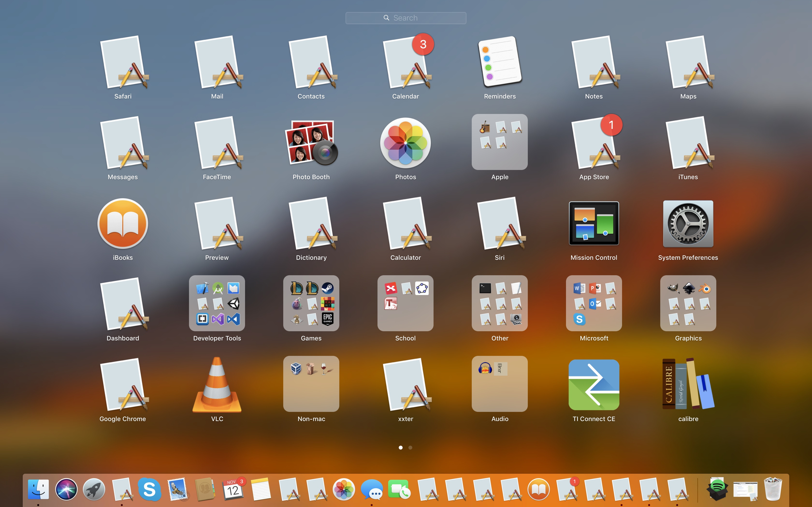
Task: Launch Mission Control
Action: (593, 223)
